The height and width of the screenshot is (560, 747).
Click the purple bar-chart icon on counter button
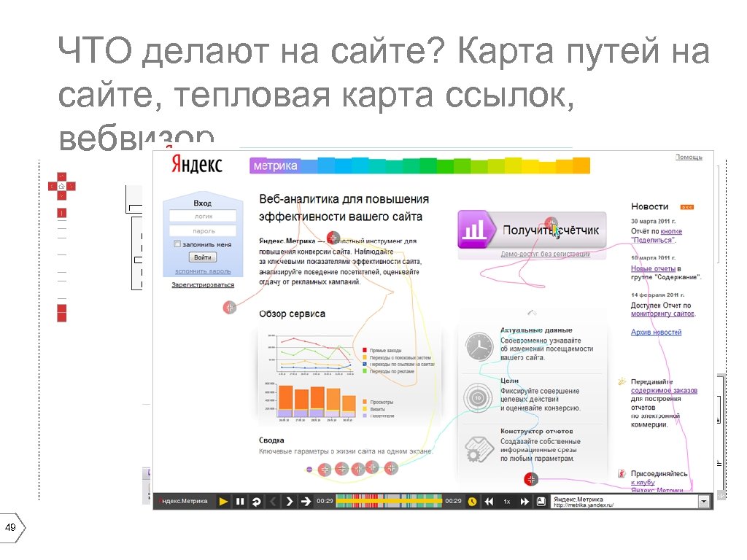click(x=474, y=230)
